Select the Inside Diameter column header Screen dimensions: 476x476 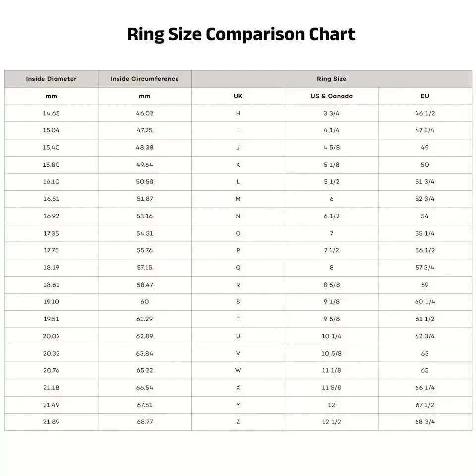[51, 79]
